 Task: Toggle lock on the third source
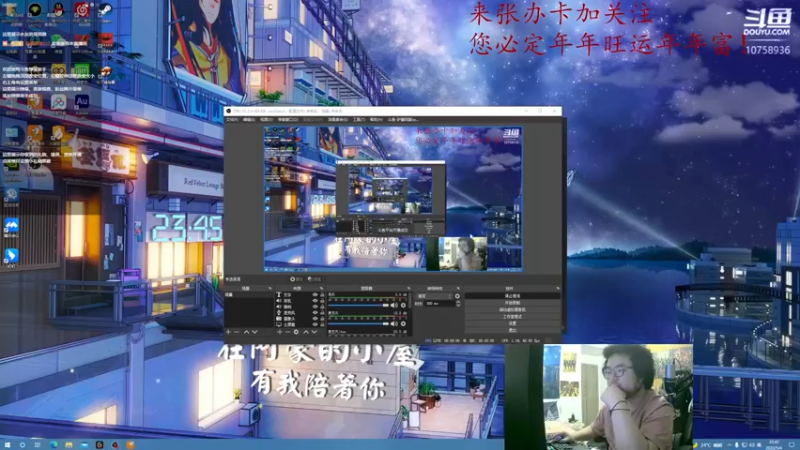[322, 307]
